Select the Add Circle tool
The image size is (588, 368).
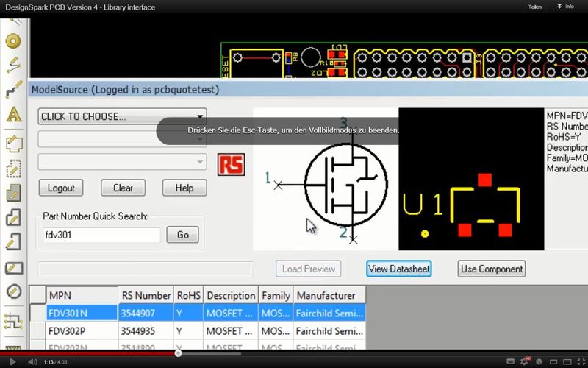pyautogui.click(x=13, y=291)
